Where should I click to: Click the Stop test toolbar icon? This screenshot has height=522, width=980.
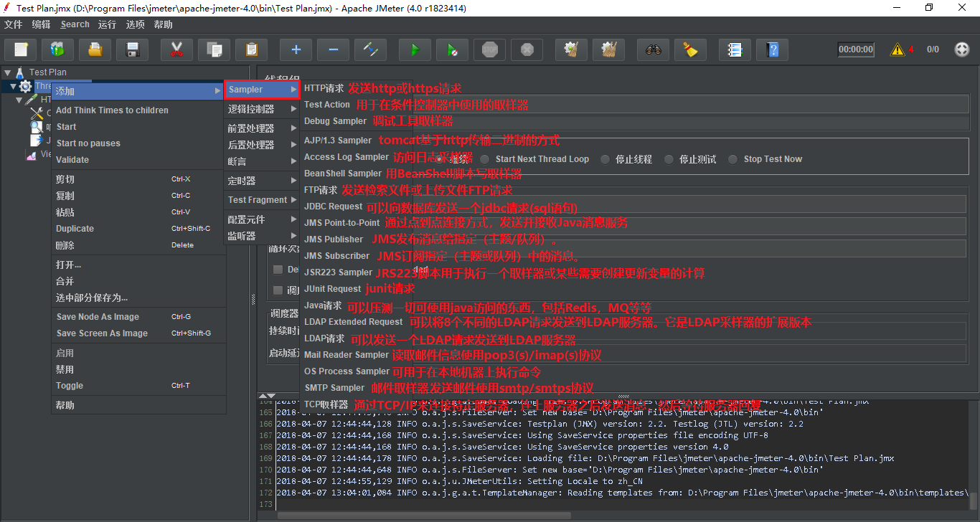click(489, 49)
